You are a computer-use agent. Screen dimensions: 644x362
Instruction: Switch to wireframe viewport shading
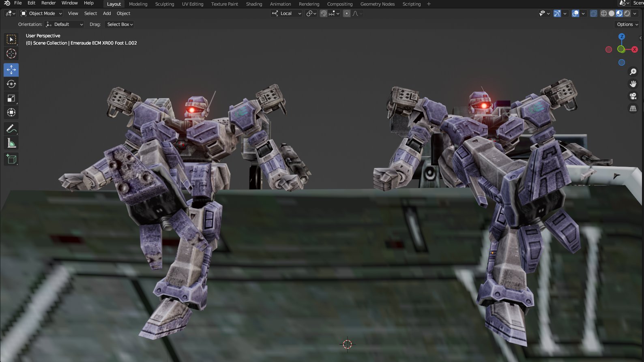[x=604, y=13]
